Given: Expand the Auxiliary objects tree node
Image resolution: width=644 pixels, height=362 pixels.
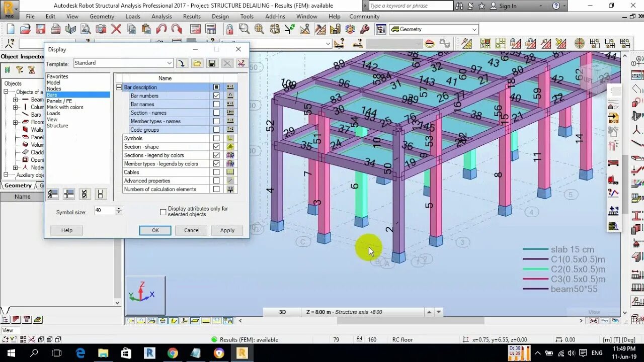Looking at the screenshot, I should tap(6, 175).
